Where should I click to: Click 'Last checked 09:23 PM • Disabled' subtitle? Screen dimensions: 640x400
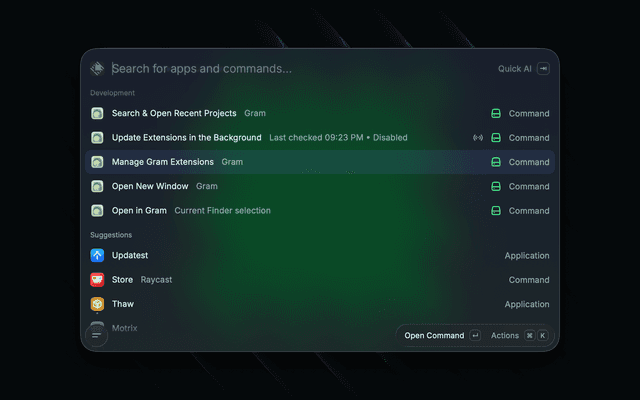338,138
